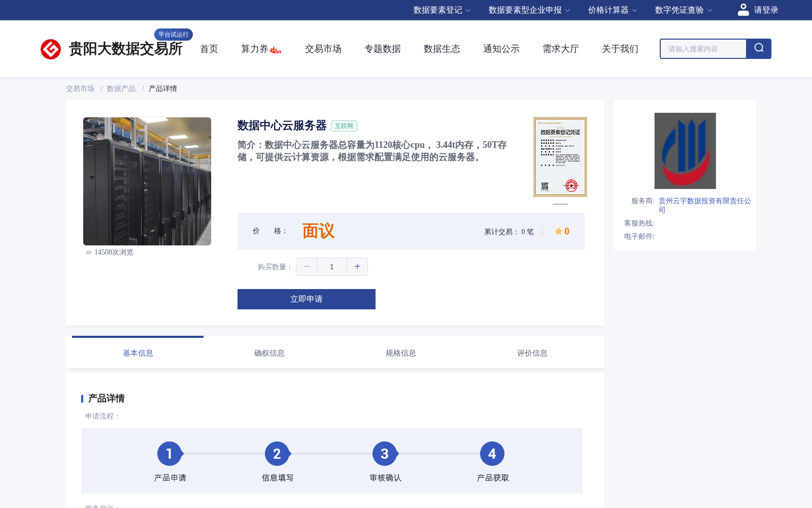Viewport: 812px width, 508px height.
Task: Open 通知公示 navigation item
Action: click(501, 49)
